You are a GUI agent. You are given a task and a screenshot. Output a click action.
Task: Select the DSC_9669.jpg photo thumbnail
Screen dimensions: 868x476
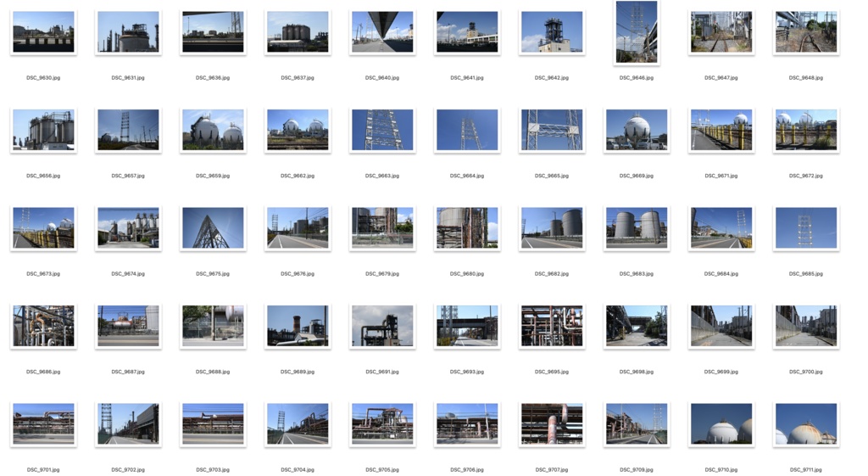pos(636,130)
